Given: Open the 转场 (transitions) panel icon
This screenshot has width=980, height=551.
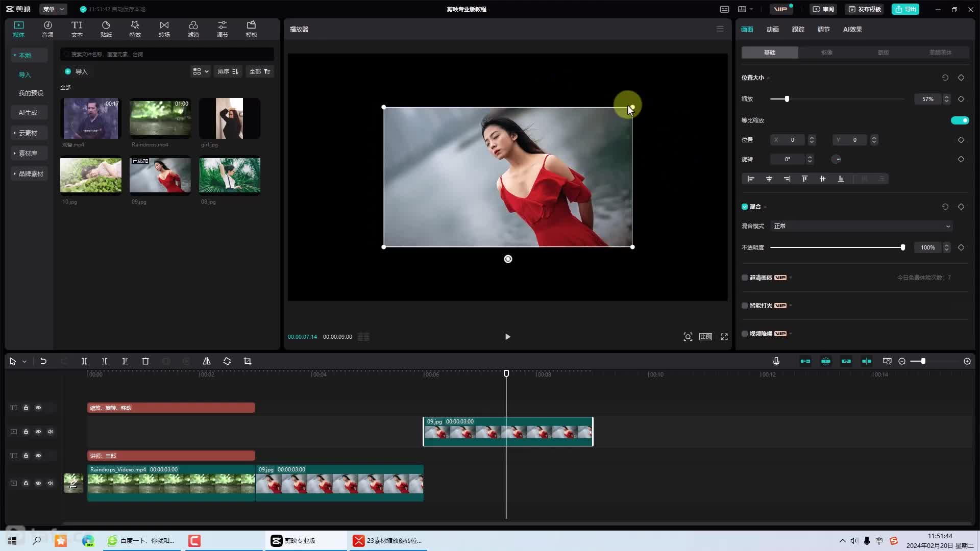Looking at the screenshot, I should 164,29.
